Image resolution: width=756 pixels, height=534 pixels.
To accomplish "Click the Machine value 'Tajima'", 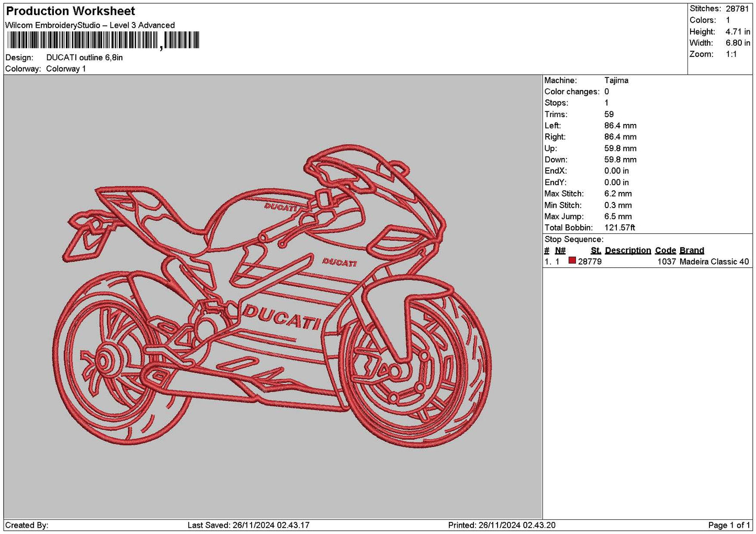I will click(x=616, y=81).
